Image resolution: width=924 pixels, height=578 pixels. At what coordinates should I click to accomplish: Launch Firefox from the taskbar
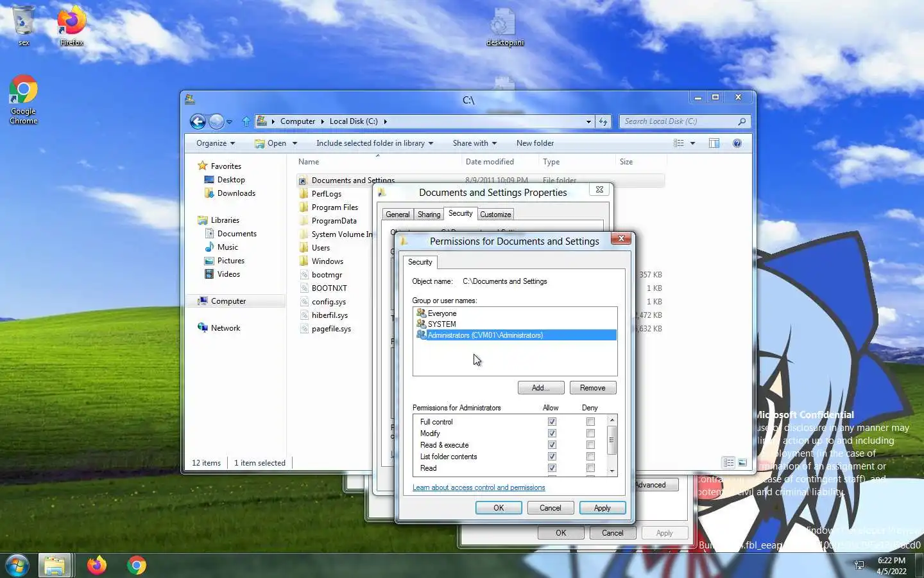click(97, 565)
